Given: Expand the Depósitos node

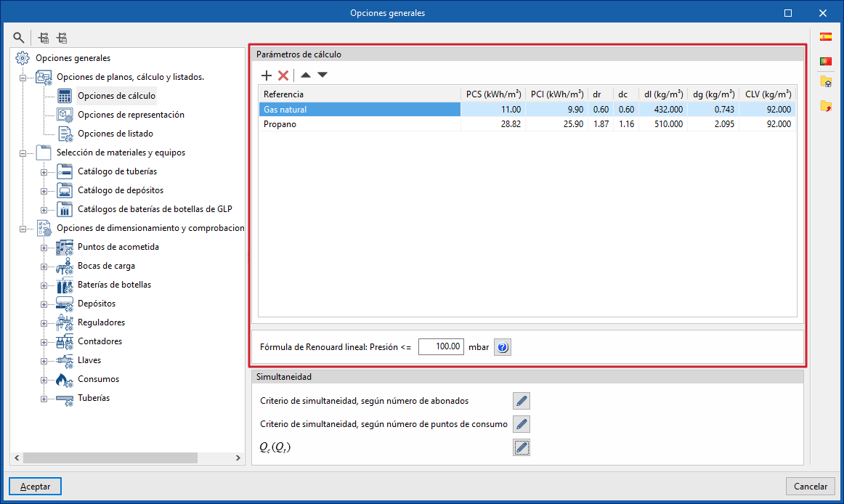Looking at the screenshot, I should tap(44, 304).
